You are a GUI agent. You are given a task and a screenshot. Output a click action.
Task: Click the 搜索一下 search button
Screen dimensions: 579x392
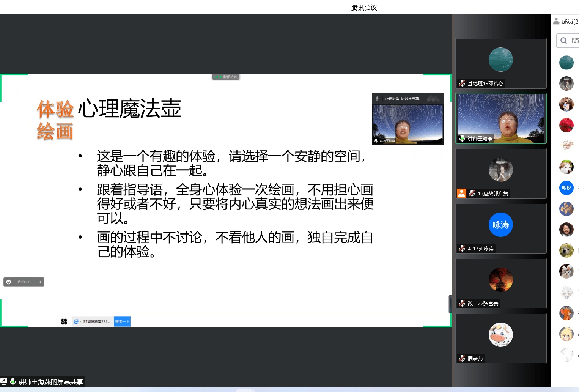tap(122, 321)
